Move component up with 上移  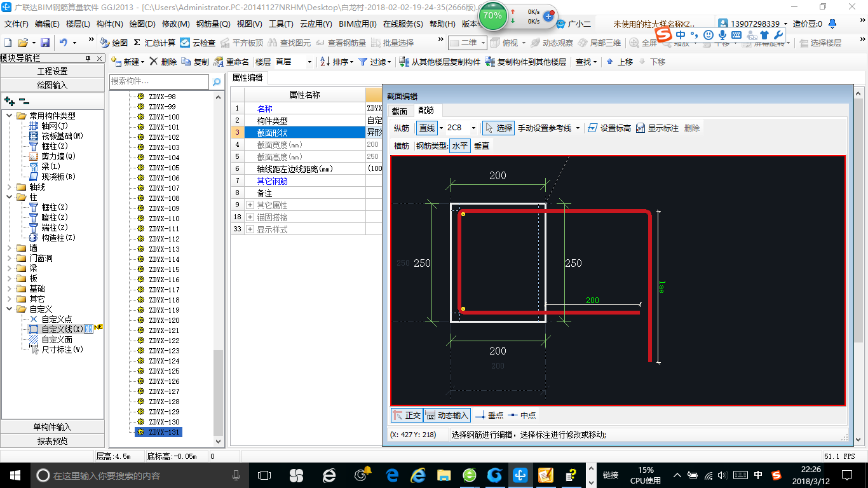620,62
